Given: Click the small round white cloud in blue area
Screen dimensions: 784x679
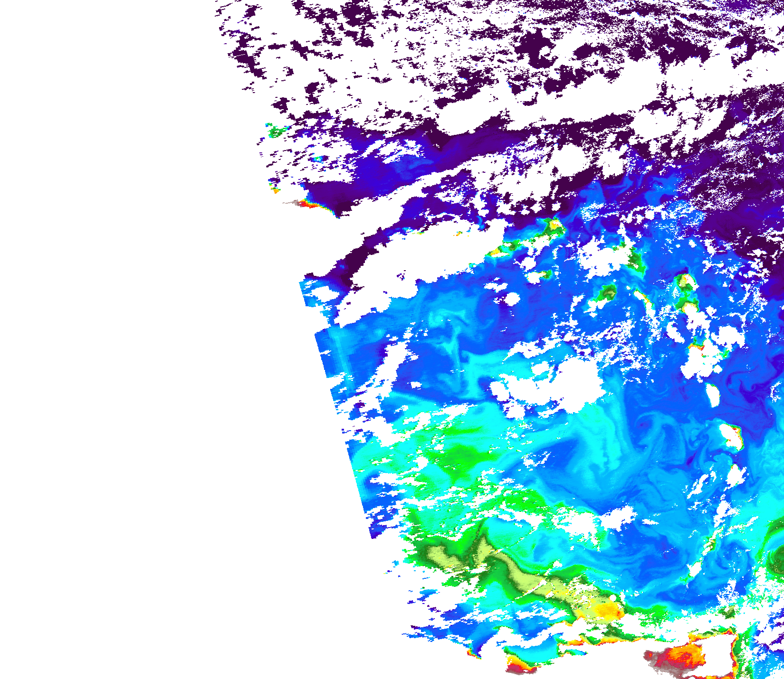Looking at the screenshot, I should tap(512, 299).
